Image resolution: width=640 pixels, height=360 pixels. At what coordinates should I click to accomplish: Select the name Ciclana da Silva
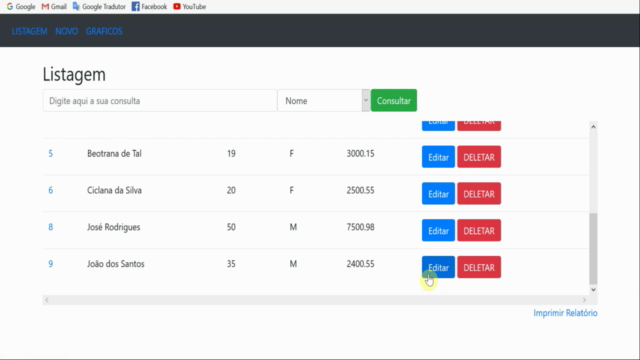tap(114, 190)
